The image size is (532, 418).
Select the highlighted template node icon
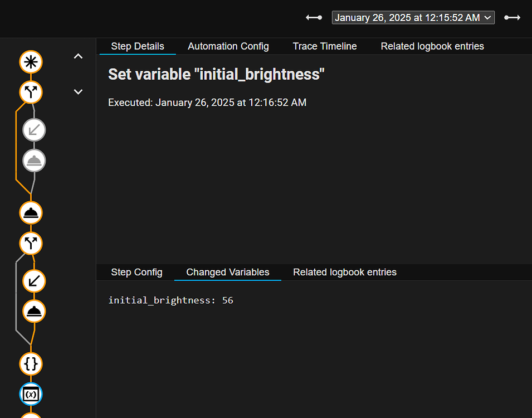click(x=31, y=394)
